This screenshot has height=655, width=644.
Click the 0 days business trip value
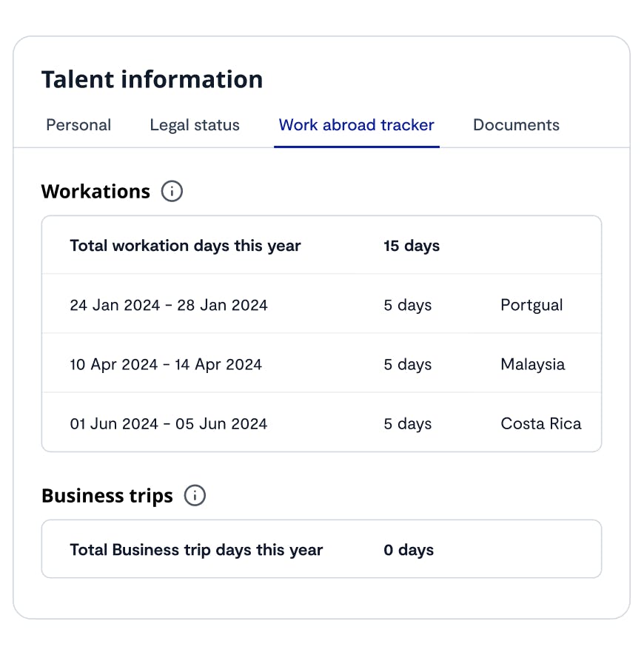coord(409,550)
